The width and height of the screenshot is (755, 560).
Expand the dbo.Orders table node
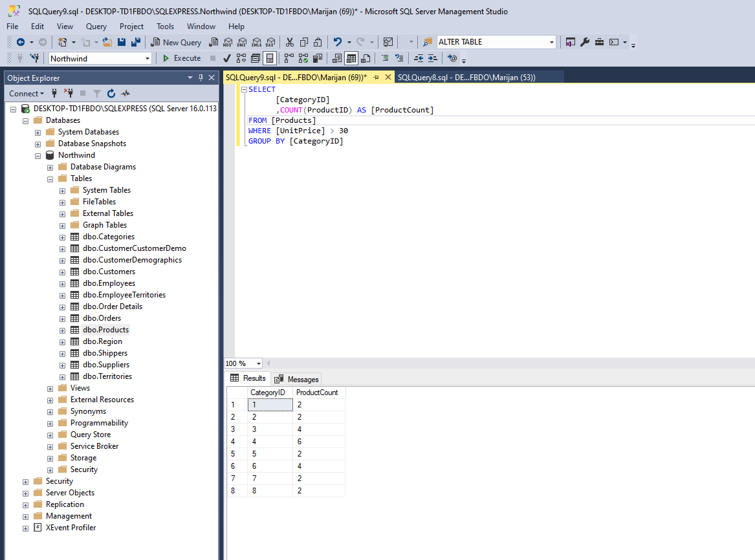[x=62, y=319]
